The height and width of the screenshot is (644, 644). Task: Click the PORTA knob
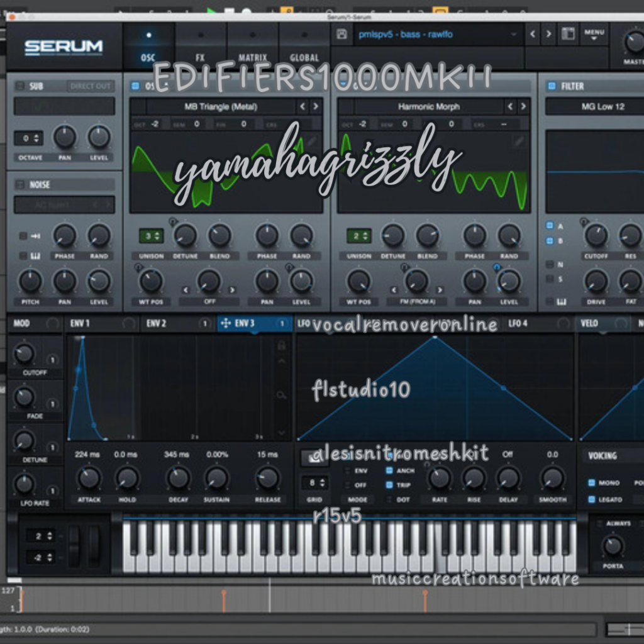pos(613,545)
